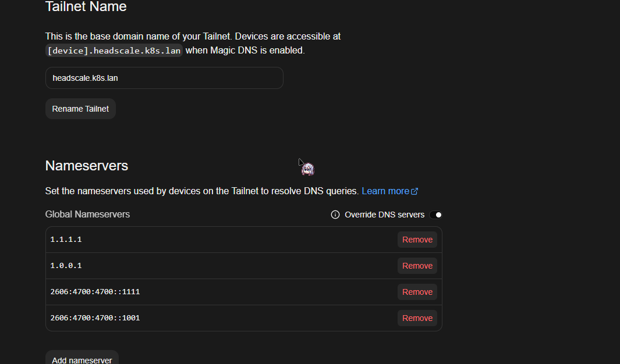Click the external link icon after Learn more

[414, 191]
